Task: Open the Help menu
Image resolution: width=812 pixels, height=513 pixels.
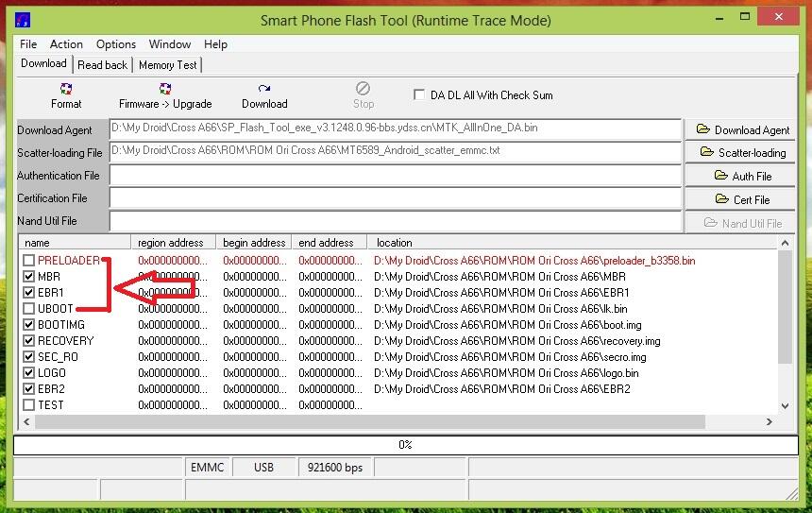Action: (215, 44)
